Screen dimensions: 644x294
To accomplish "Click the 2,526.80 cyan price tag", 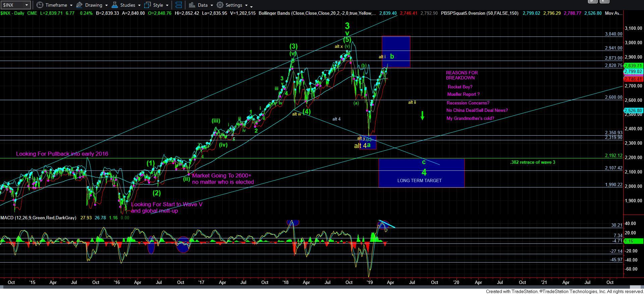I will pos(633,111).
